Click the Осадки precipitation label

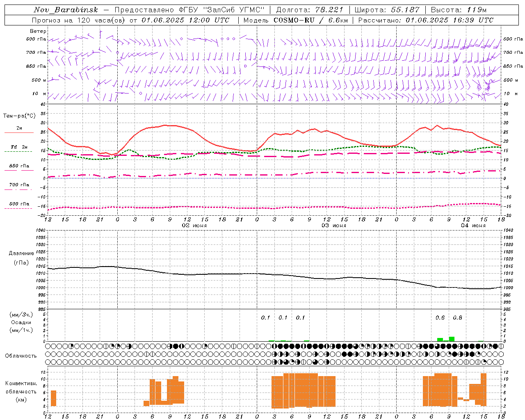[x=21, y=322]
